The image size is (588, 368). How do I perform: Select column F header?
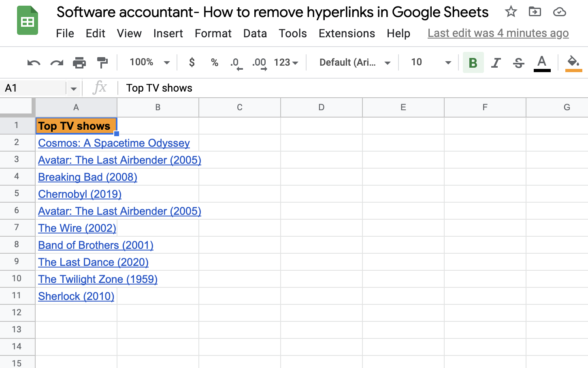click(485, 107)
